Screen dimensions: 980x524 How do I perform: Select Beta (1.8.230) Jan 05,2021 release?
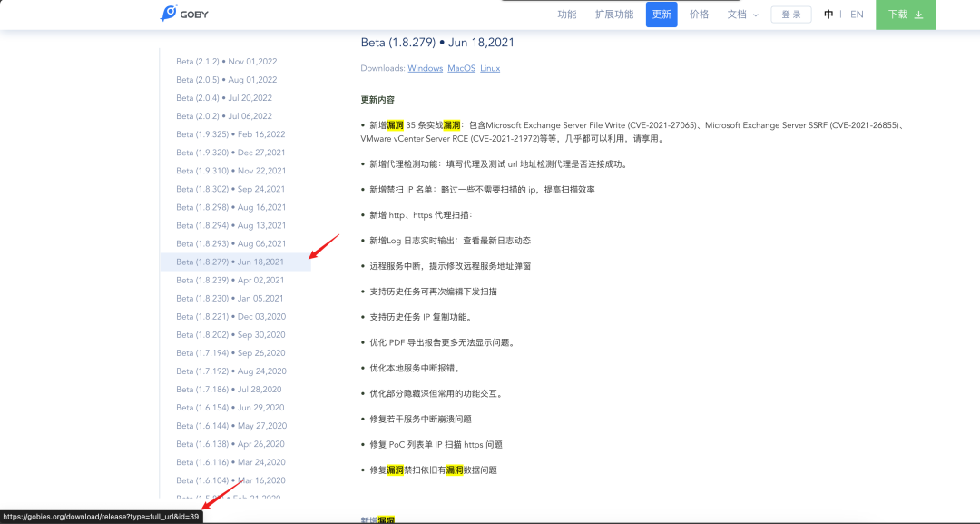[x=230, y=298]
